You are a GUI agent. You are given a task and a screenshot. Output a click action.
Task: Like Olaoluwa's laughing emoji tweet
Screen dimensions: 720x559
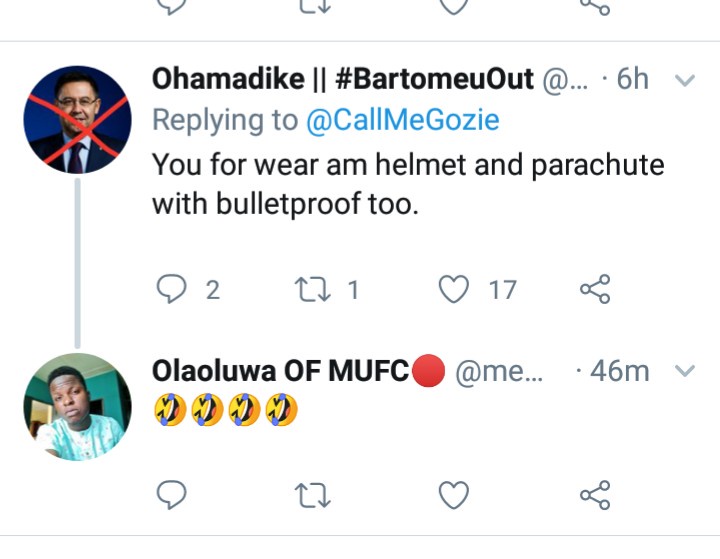coord(455,494)
